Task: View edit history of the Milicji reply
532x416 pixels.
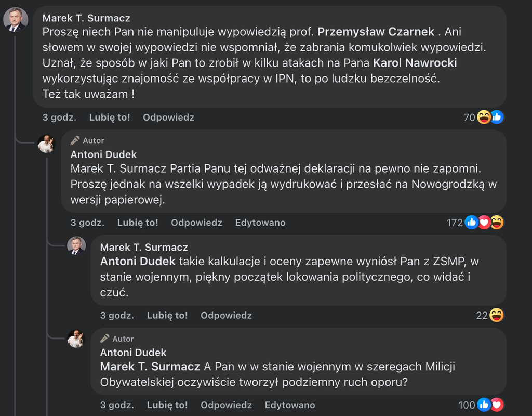Action: coord(290,405)
